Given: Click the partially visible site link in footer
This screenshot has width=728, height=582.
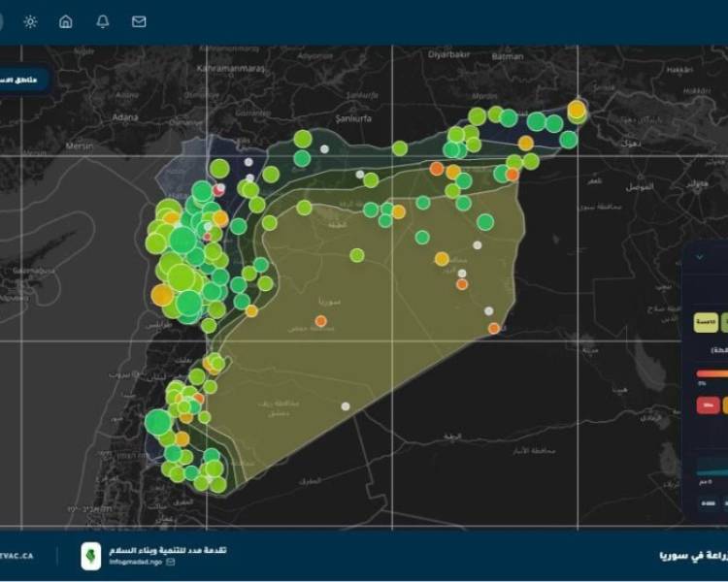Looking at the screenshot, I should [x=17, y=556].
